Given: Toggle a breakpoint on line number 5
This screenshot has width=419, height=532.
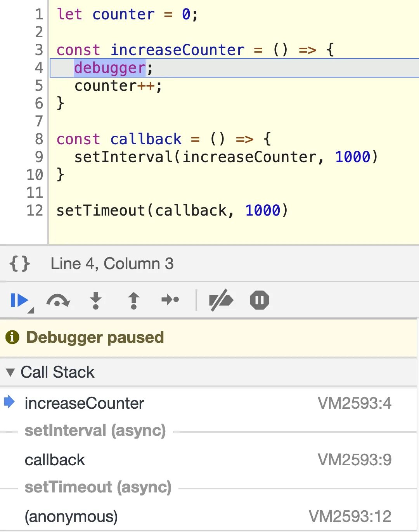Looking at the screenshot, I should pyautogui.click(x=39, y=86).
